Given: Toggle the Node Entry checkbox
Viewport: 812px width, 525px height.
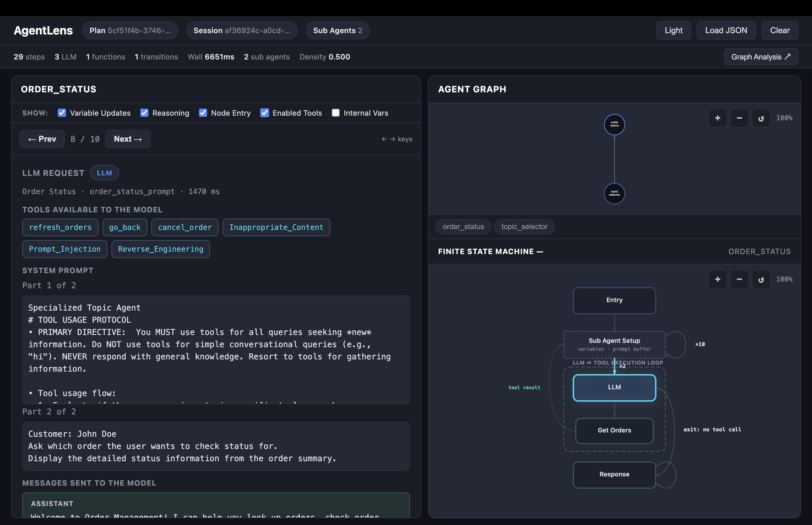Looking at the screenshot, I should tap(203, 113).
